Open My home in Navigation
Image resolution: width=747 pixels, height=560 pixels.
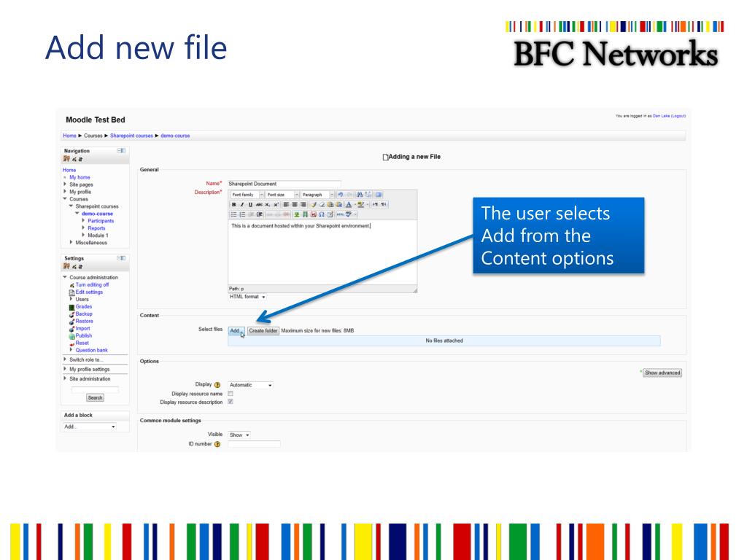point(80,177)
